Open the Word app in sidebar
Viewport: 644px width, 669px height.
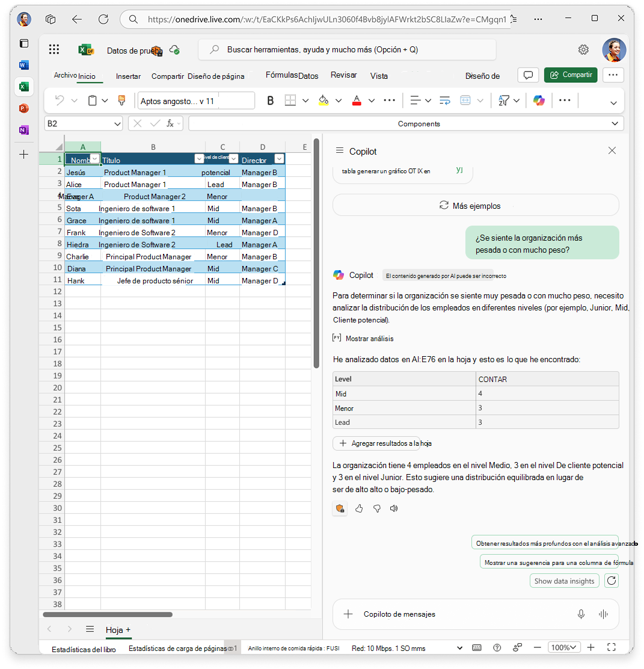point(24,65)
